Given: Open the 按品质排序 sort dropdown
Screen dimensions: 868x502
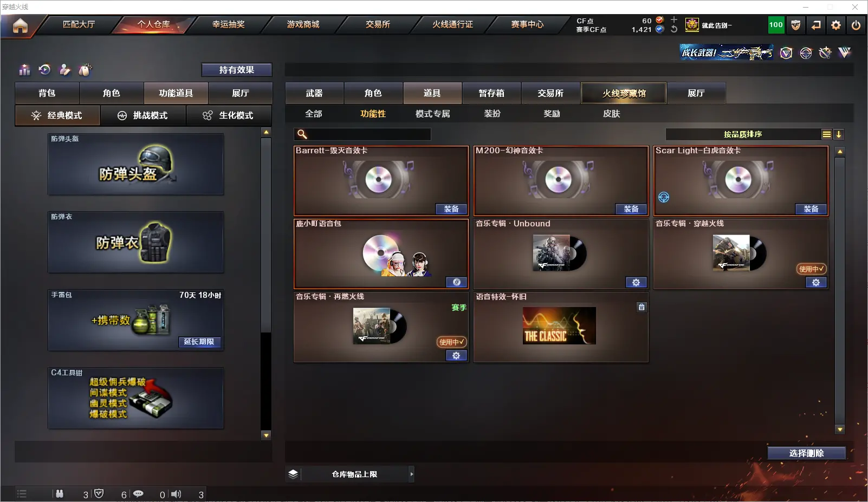Looking at the screenshot, I should [743, 134].
